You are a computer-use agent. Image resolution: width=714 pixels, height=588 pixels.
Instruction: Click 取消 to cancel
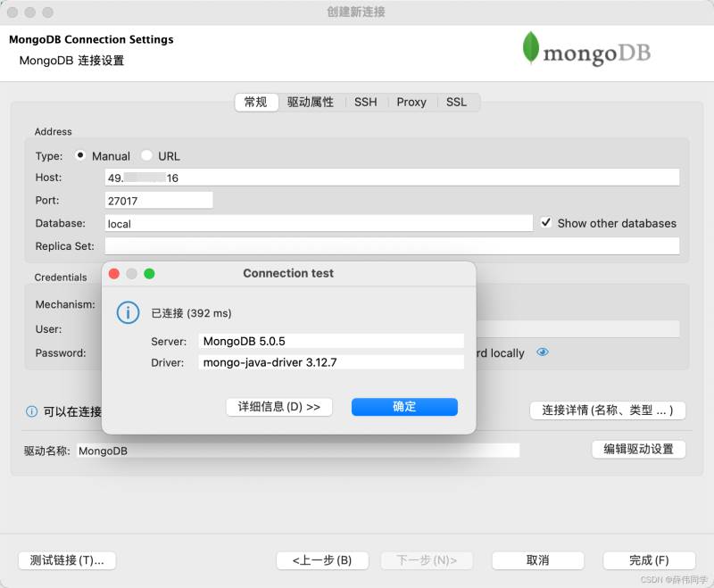(538, 560)
